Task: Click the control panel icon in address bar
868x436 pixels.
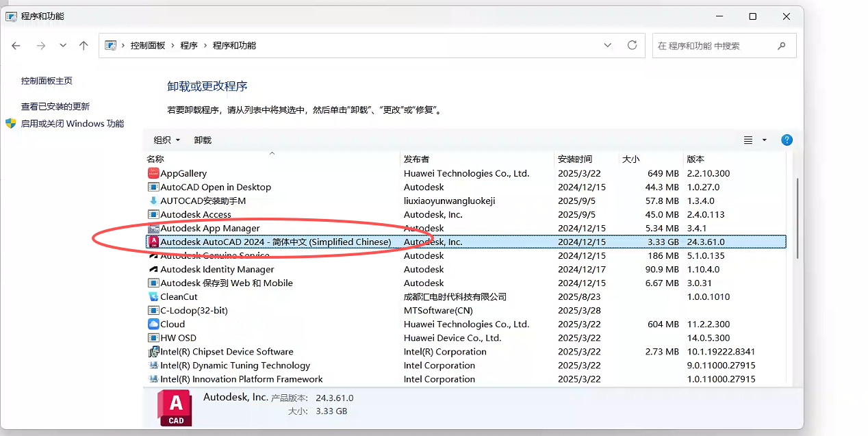Action: tap(110, 45)
